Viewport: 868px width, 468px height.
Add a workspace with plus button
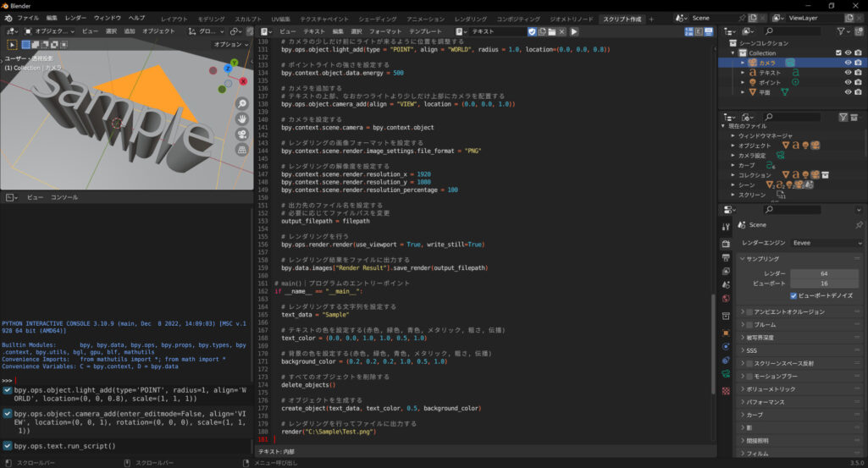(651, 19)
